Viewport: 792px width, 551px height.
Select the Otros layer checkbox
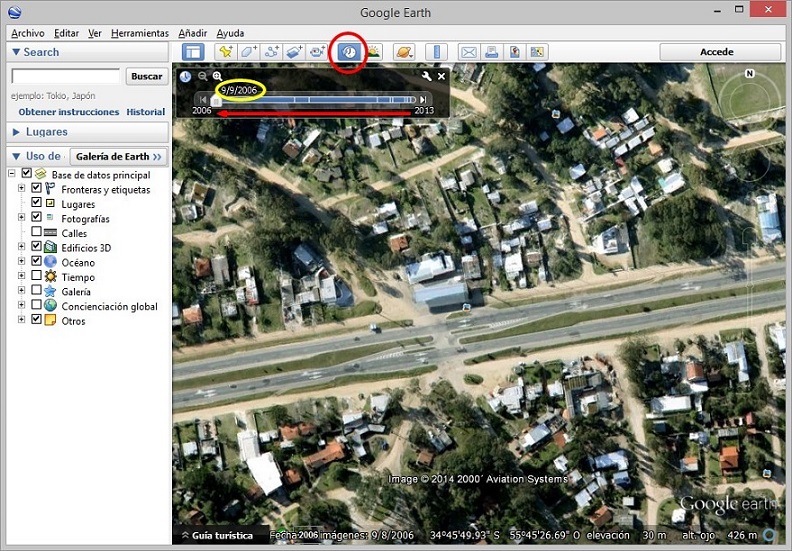36,320
